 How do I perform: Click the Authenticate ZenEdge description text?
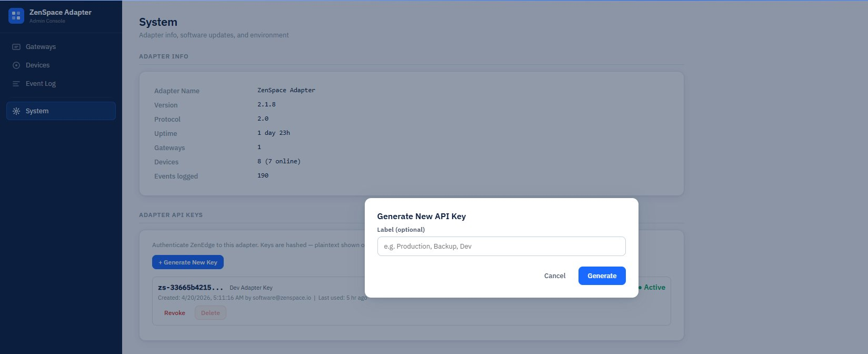(258, 245)
